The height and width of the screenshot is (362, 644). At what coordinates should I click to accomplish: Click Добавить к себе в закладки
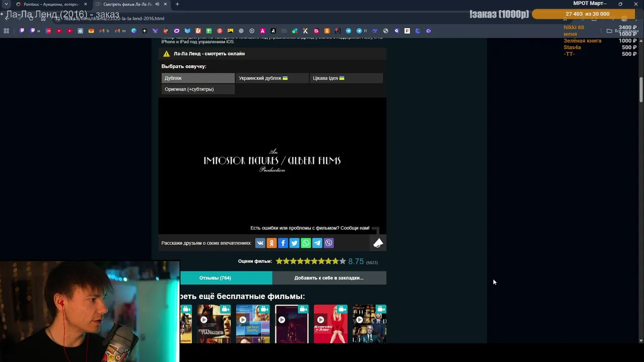pyautogui.click(x=329, y=278)
